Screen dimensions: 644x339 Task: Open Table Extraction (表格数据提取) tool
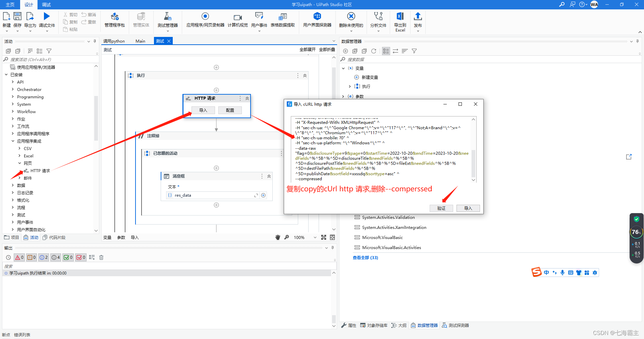click(283, 16)
